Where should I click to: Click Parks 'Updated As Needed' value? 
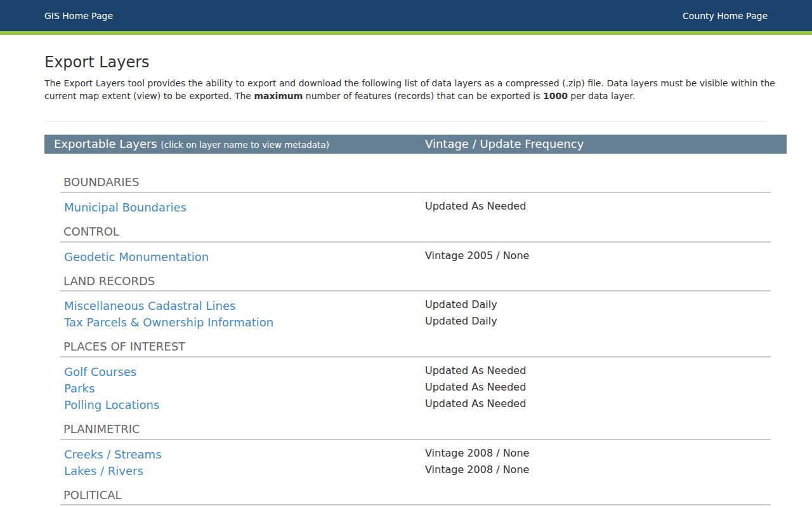coord(475,387)
